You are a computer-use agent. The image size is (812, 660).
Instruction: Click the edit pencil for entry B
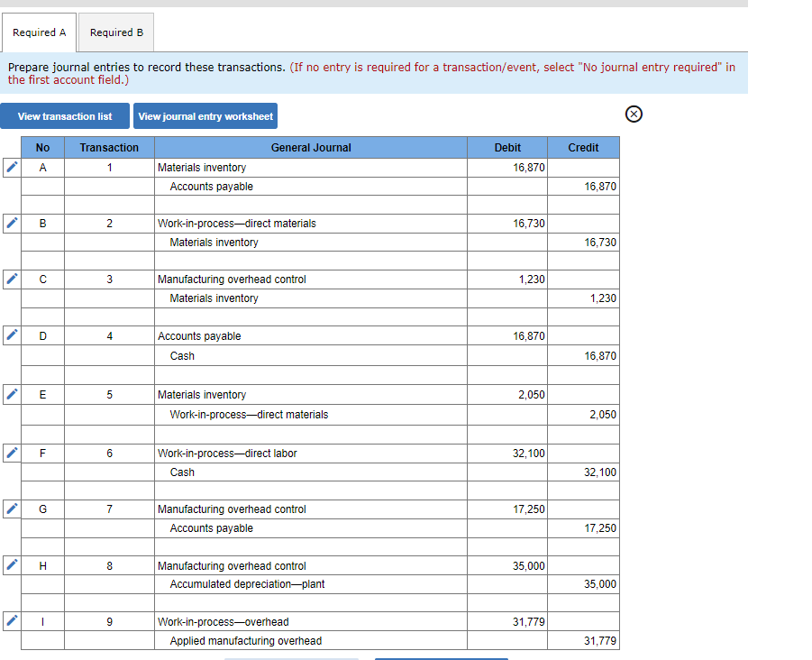coord(10,223)
